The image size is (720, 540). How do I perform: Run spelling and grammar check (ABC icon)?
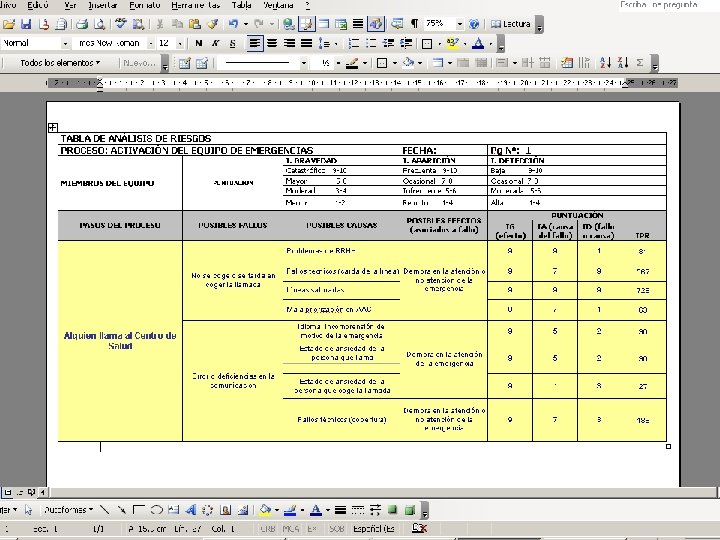coord(121,24)
